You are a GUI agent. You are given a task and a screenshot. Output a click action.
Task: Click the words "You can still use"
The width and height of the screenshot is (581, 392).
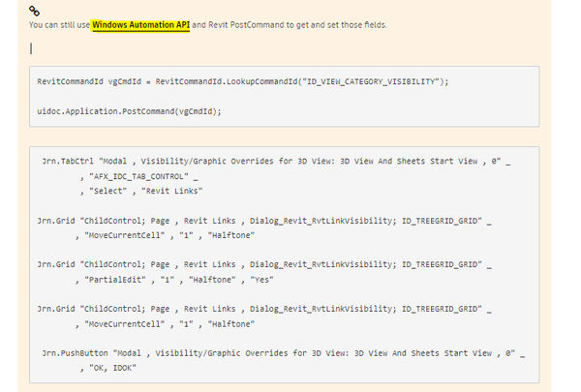pos(60,24)
